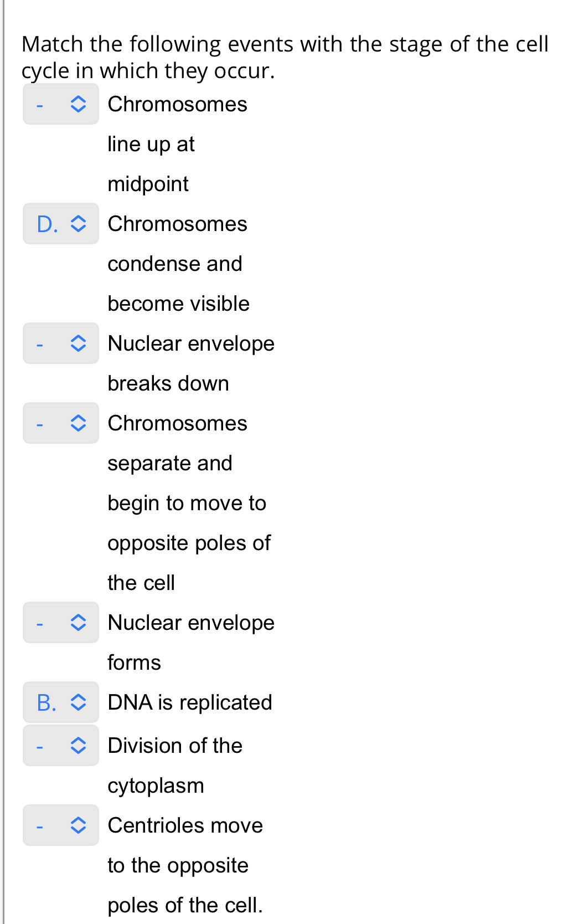Click the selected letter B. in the dropdown
563x924 pixels.
tap(47, 702)
